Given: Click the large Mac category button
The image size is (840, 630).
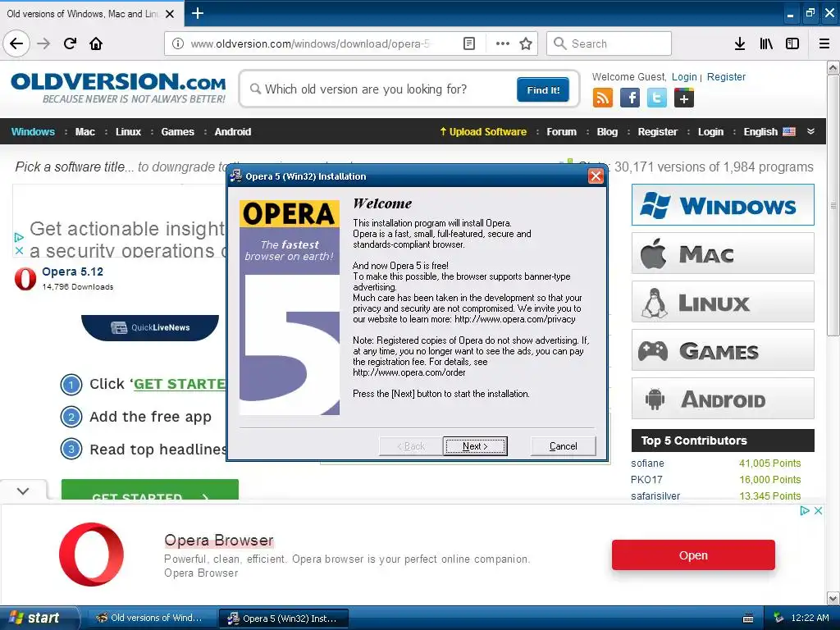Looking at the screenshot, I should coord(723,253).
